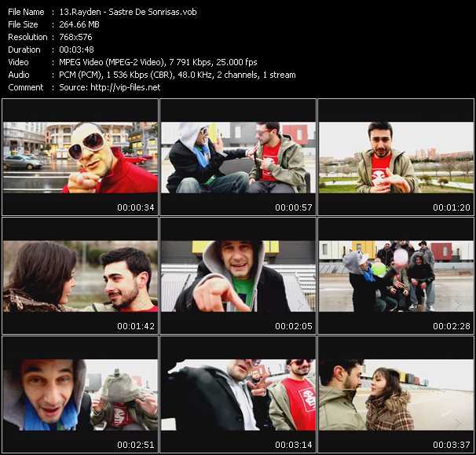
Task: Click the Duration label
Action: click(x=24, y=50)
